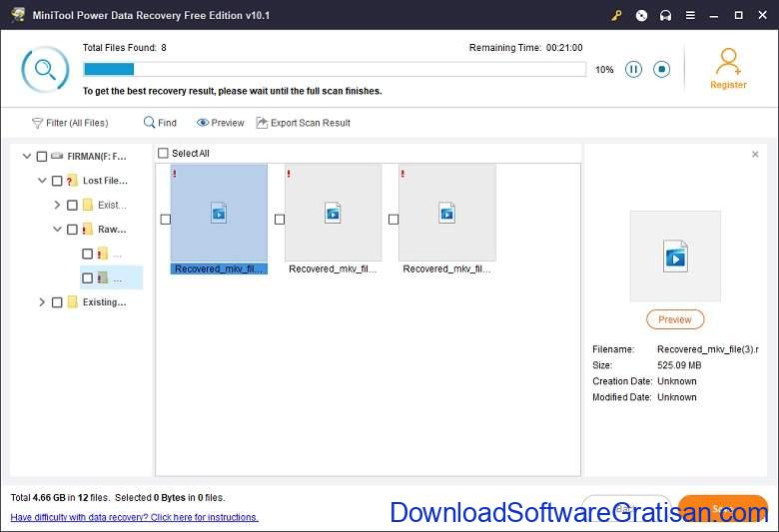Click the 525.09 MB size value
This screenshot has width=779, height=532.
679,365
